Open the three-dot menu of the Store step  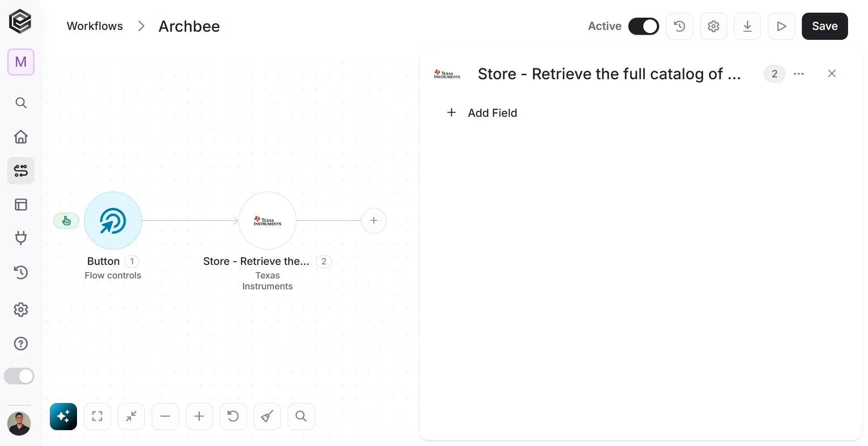(799, 74)
